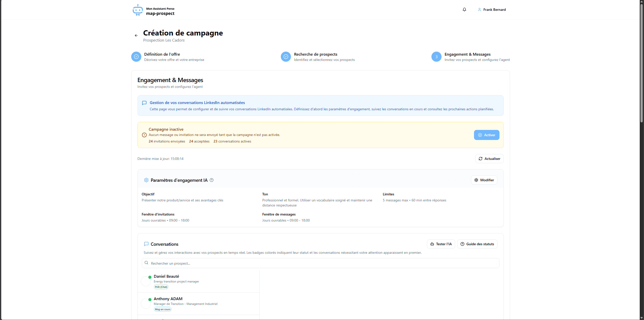Click the Prospection Les Cadors subtitle
Image resolution: width=644 pixels, height=320 pixels.
pos(164,40)
